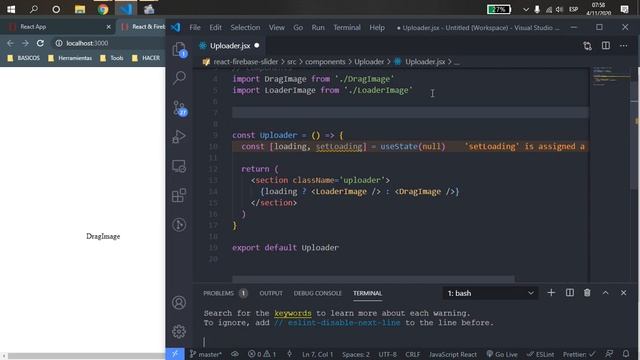640x360 pixels.
Task: Click react-firebase-slider breadcrumb
Action: [245, 62]
